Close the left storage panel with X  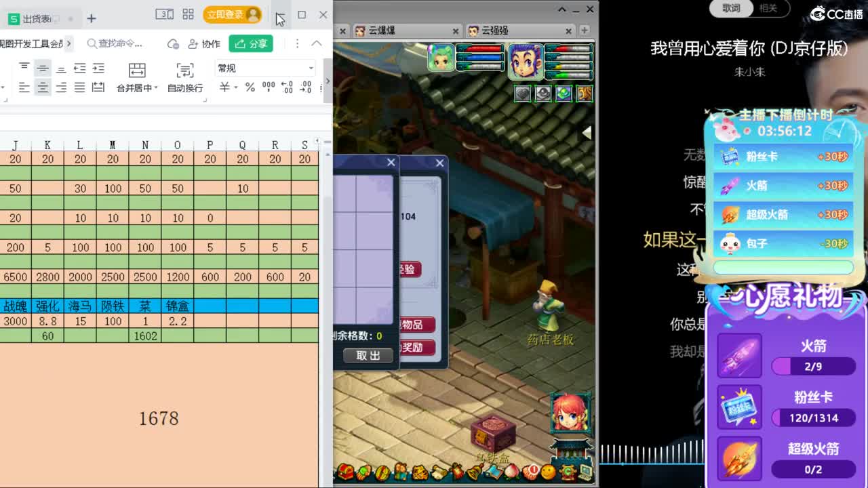(391, 163)
